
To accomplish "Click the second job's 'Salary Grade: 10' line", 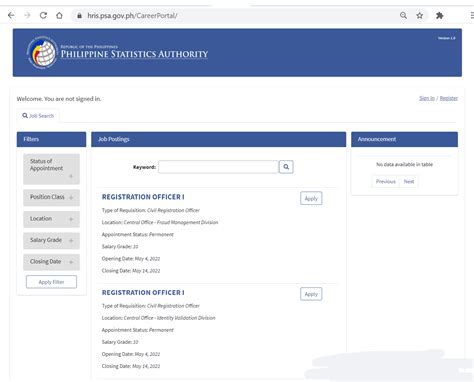I will [120, 342].
